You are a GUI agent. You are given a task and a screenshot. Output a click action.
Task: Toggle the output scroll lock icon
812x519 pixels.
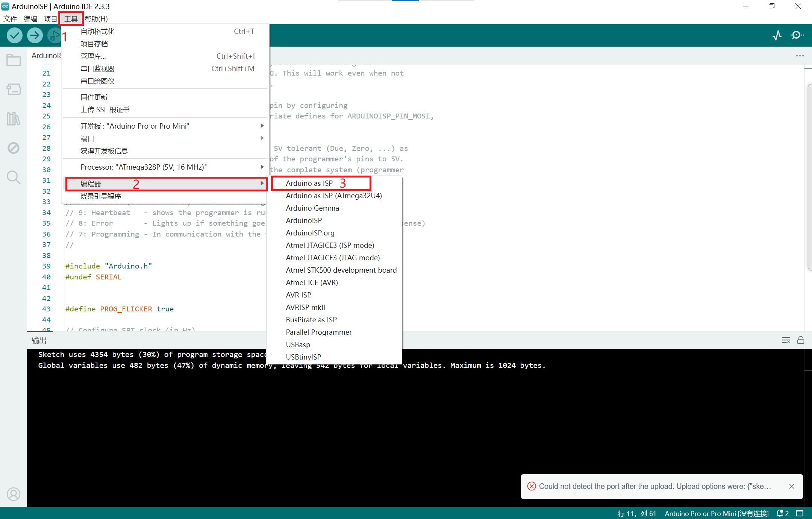[x=801, y=340]
